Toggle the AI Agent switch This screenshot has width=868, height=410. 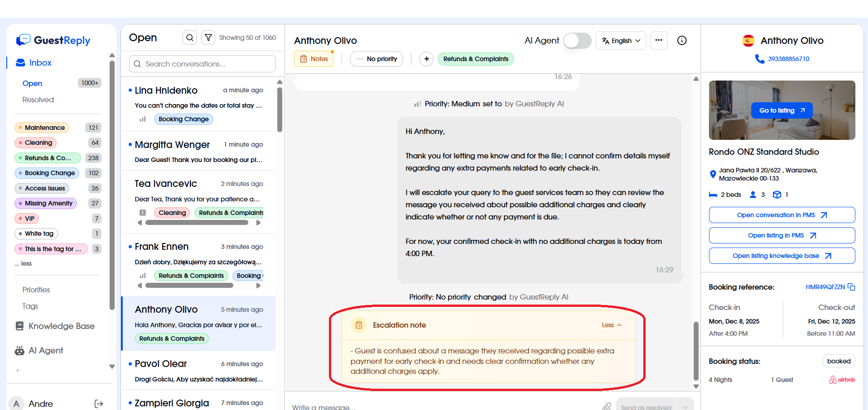(577, 41)
